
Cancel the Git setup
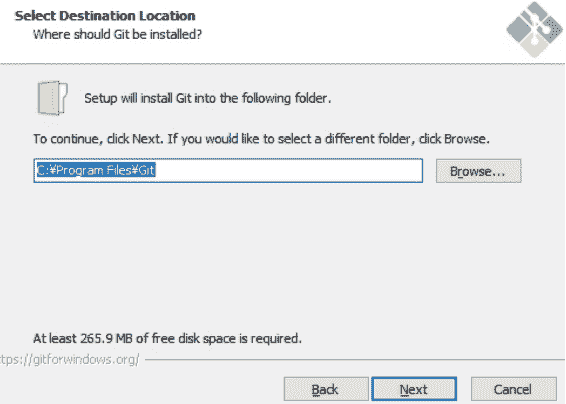pyautogui.click(x=514, y=389)
